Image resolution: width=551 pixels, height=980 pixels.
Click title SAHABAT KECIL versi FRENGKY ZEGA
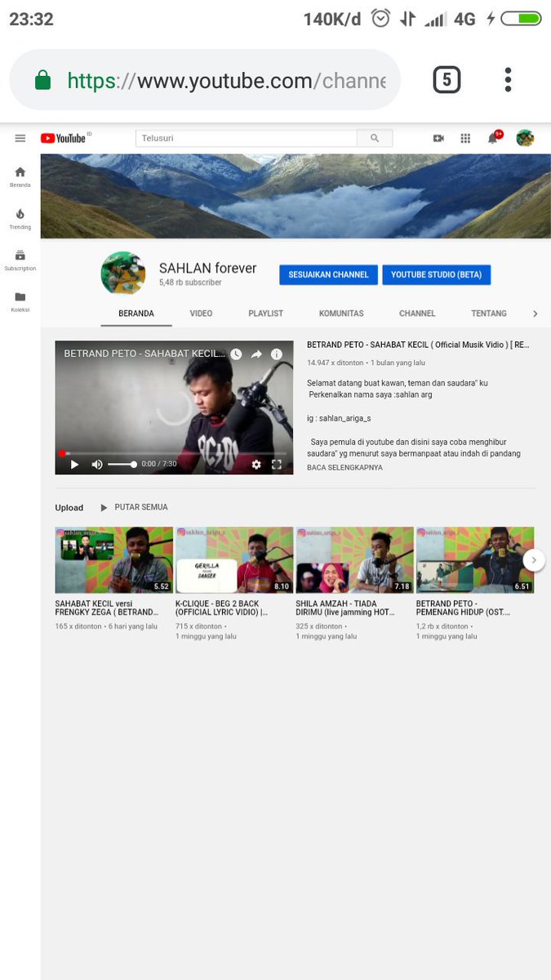click(107, 608)
